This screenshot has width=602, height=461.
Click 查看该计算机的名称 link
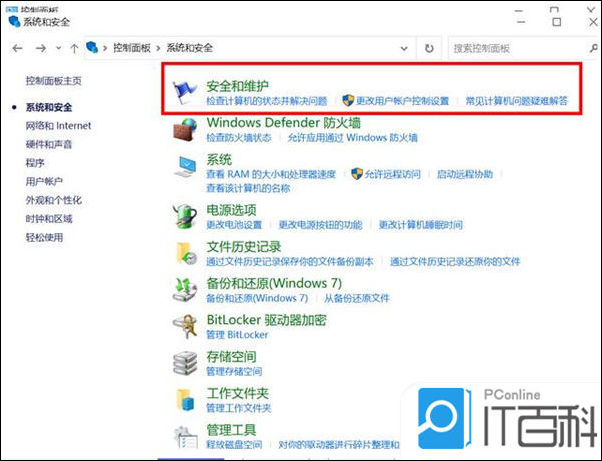coord(248,188)
